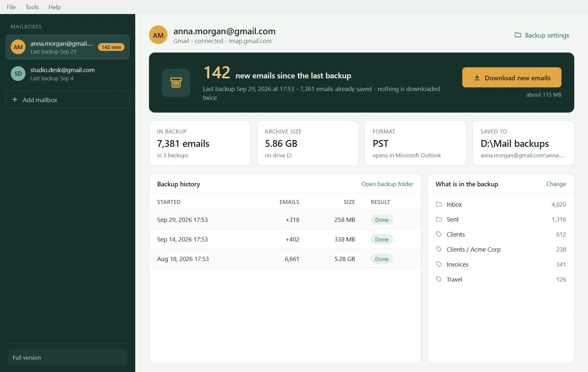This screenshot has height=372, width=588.
Task: Click the download arrow icon on the yellow button
Action: 477,78
